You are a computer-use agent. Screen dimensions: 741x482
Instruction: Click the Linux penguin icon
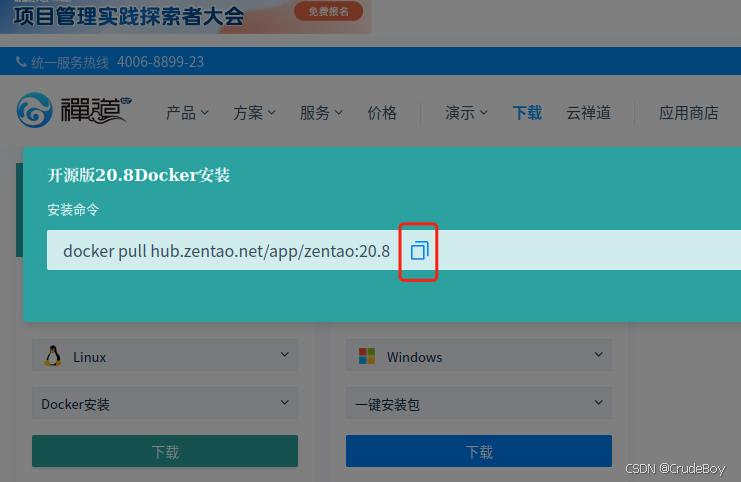pos(53,356)
